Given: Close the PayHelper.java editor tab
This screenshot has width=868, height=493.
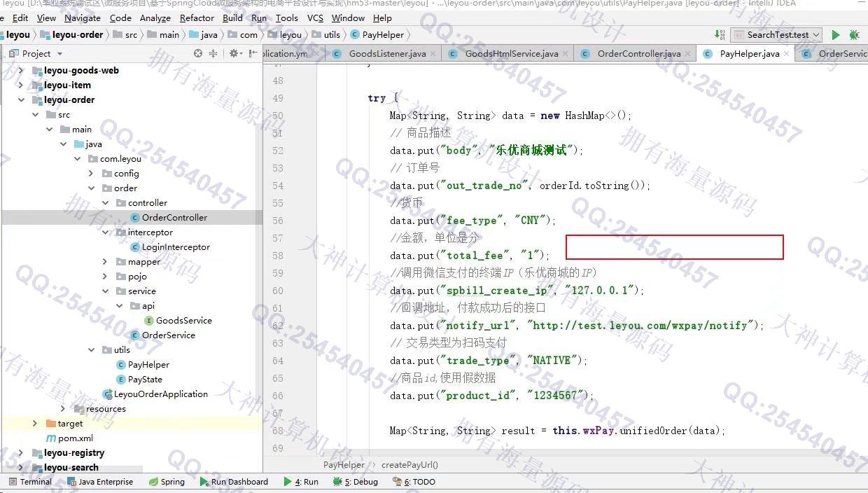Looking at the screenshot, I should coord(786,54).
